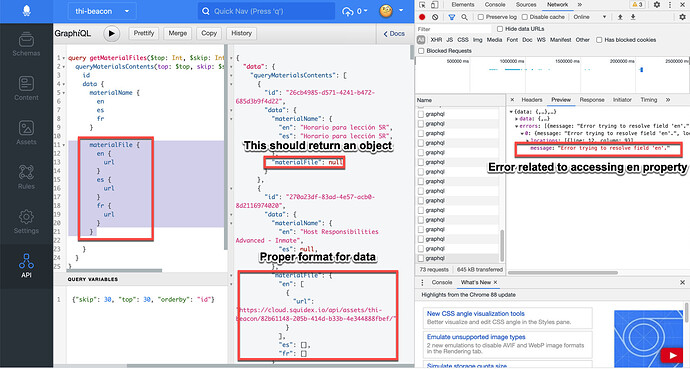Close the request details pane
The image size is (690, 369).
tap(512, 100)
